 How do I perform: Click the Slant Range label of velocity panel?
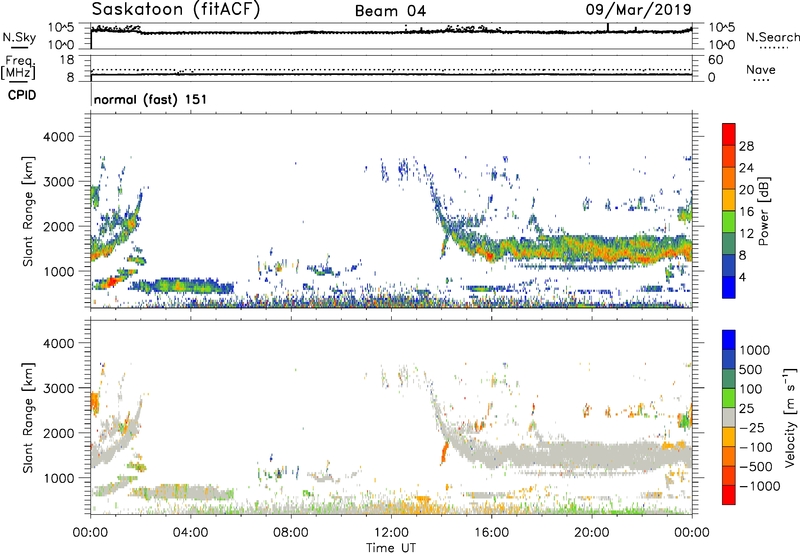(x=28, y=417)
